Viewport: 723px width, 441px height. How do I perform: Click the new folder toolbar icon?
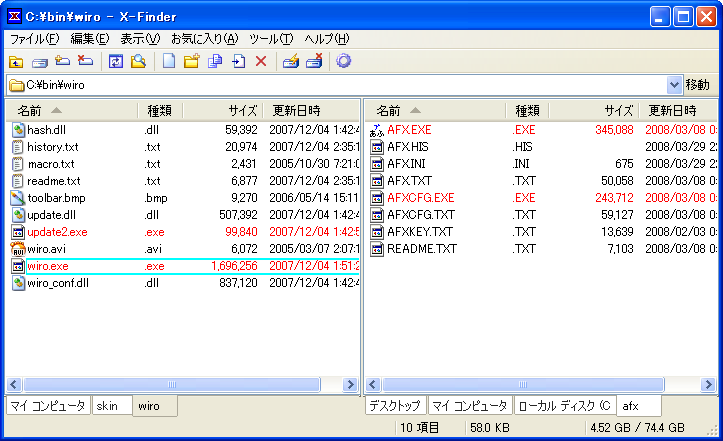point(192,61)
